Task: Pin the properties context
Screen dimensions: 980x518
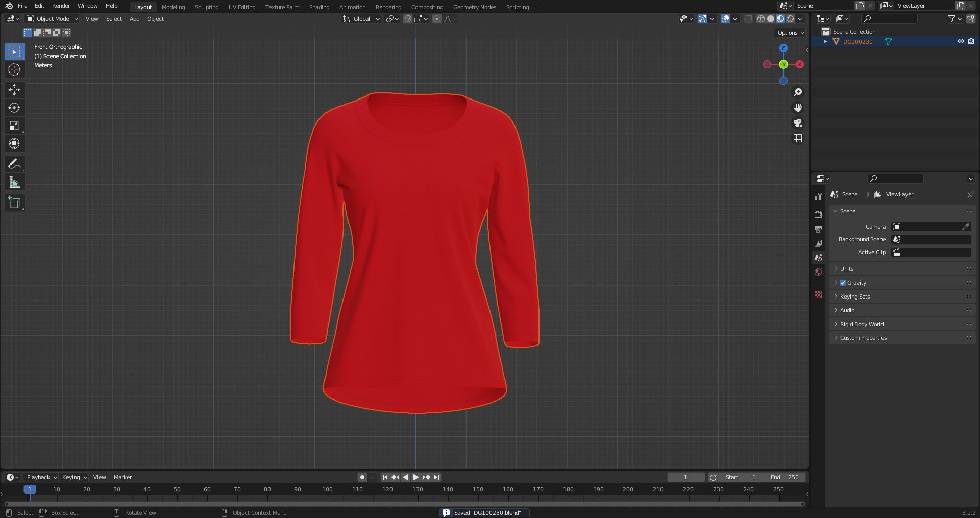Action: point(970,194)
